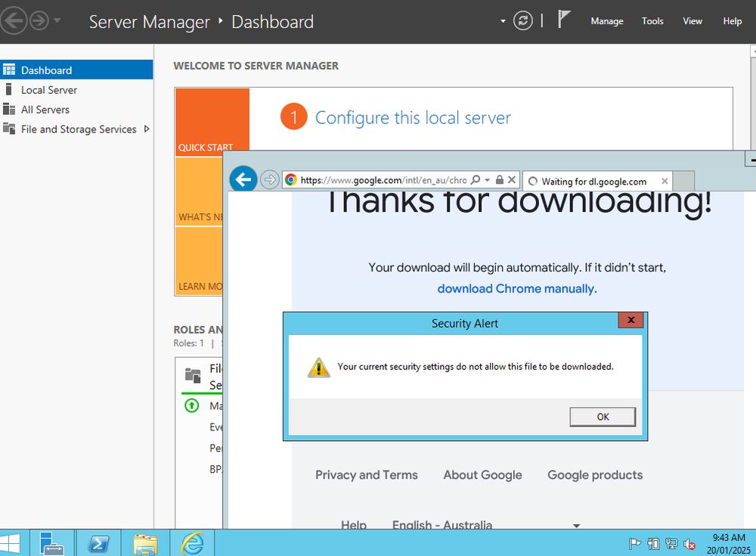This screenshot has width=756, height=556.
Task: Click the muted volume icon in tray
Action: pos(689,544)
